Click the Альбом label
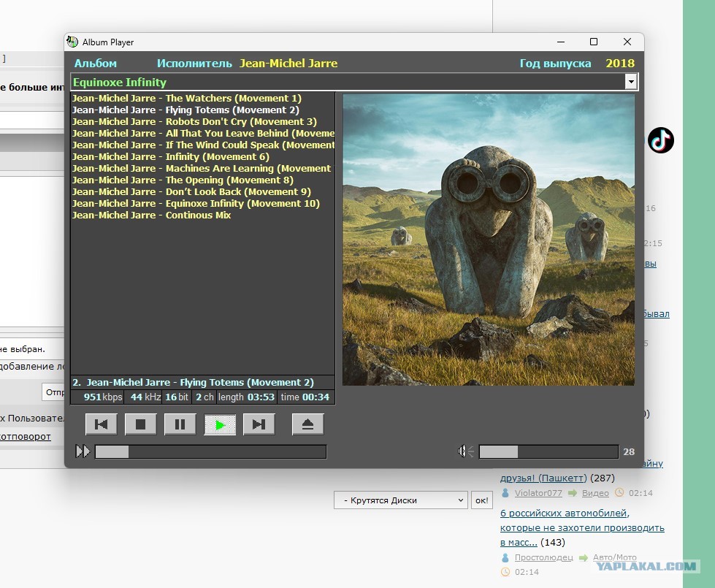 [x=95, y=64]
